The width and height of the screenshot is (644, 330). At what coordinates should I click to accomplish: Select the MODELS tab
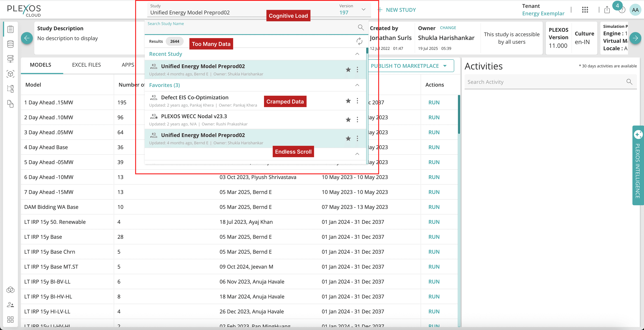point(40,65)
